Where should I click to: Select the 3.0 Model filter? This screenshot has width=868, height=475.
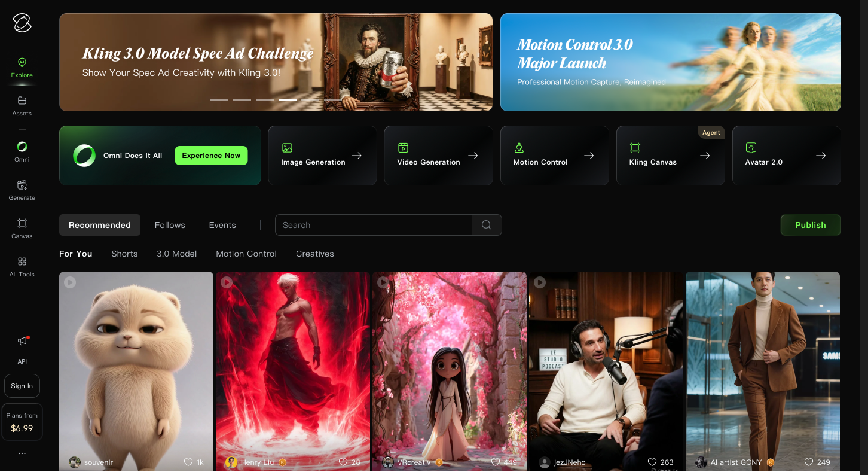pyautogui.click(x=177, y=254)
